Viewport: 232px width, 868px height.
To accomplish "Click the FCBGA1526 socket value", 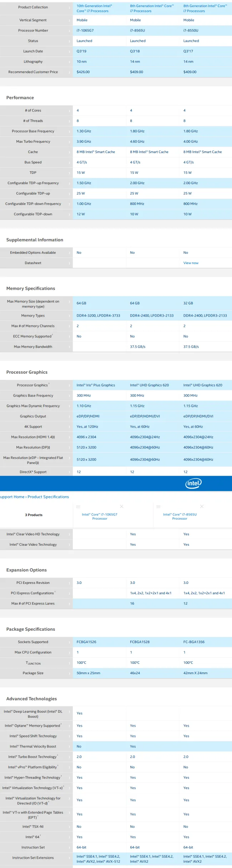I will click(86, 642).
